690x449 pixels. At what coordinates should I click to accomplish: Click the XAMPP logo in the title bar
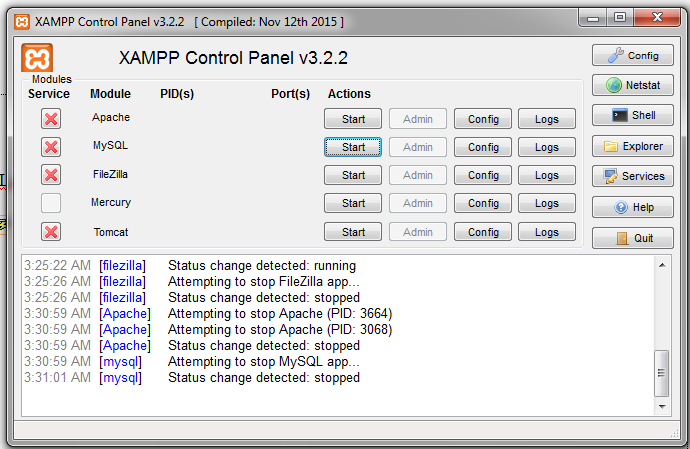pyautogui.click(x=22, y=22)
